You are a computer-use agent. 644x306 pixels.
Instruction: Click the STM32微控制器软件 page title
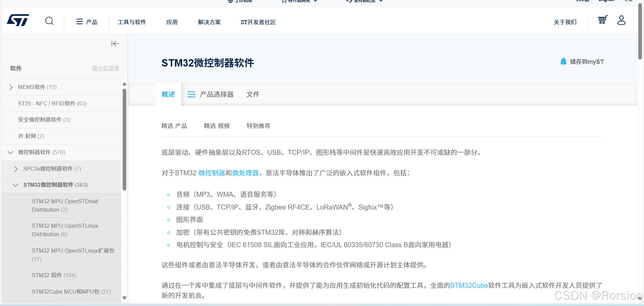(208, 63)
